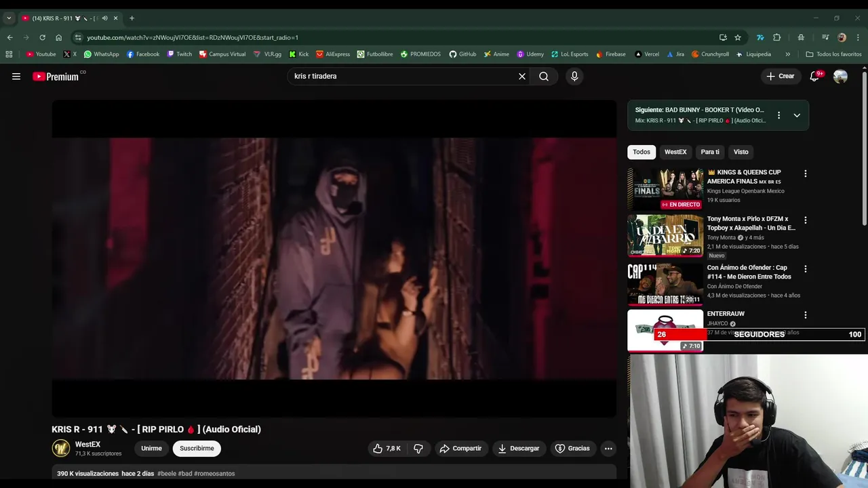Go to browser home page

(58, 37)
